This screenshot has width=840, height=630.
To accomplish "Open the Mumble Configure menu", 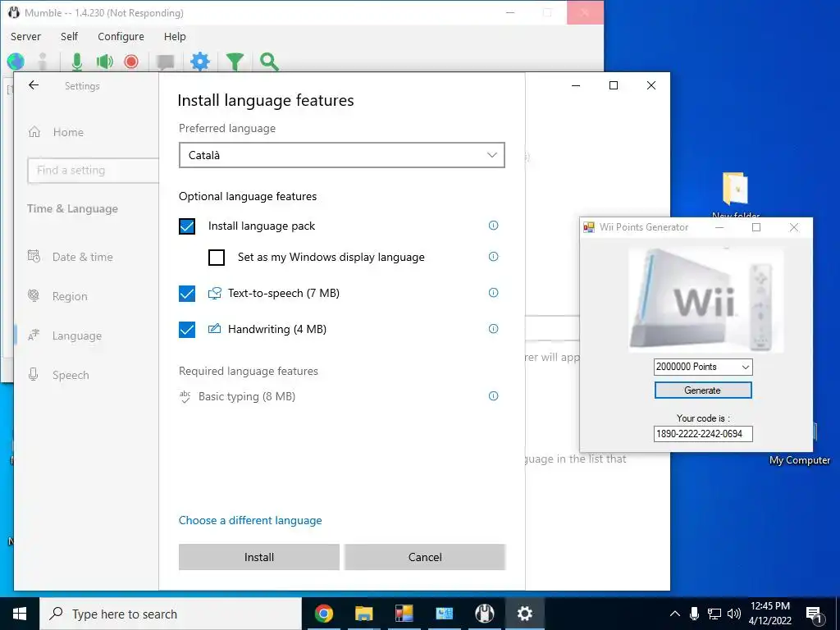I will 121,36.
